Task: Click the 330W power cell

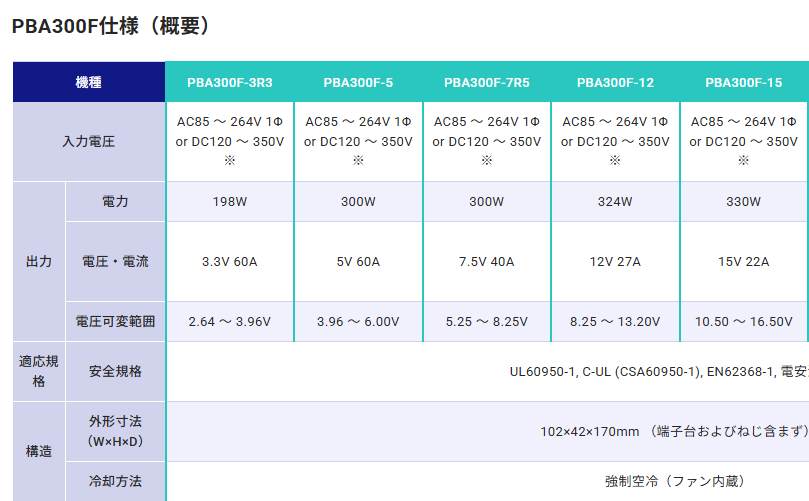Action: (x=744, y=202)
